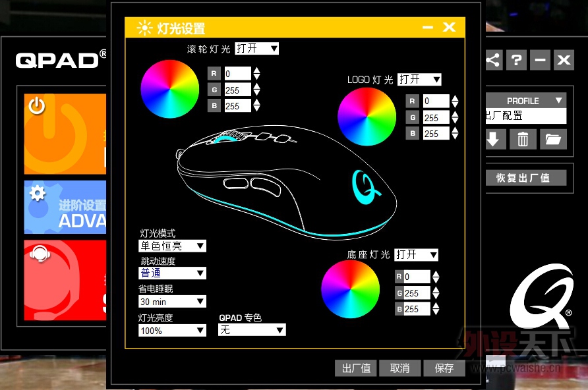Open the PROFILE dropdown in main window
Viewport: 588px width, 390px height.
(x=526, y=101)
